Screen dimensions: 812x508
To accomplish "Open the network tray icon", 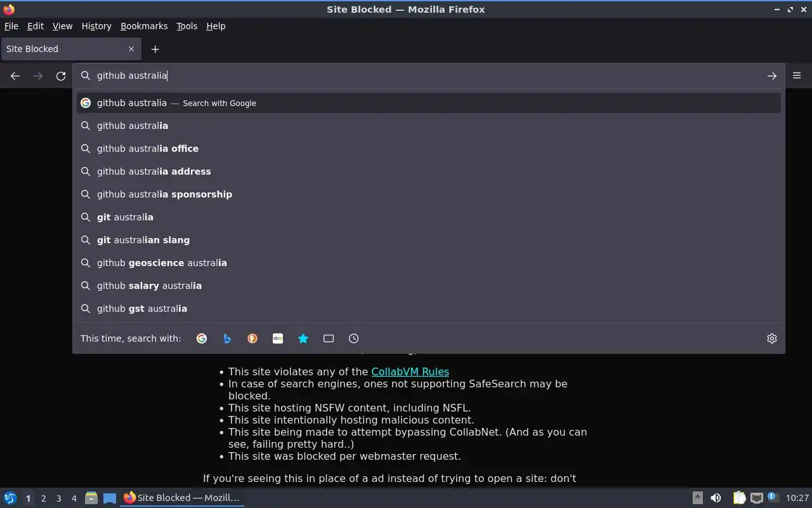I will click(756, 498).
